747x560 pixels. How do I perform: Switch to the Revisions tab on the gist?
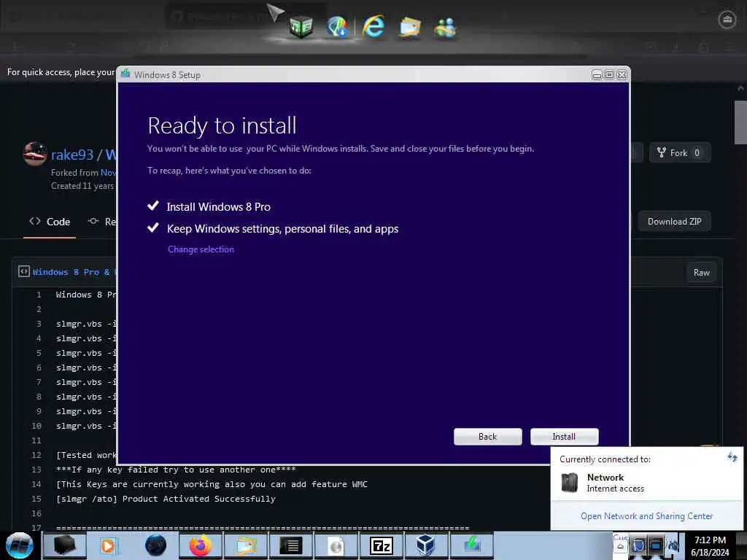coord(101,222)
